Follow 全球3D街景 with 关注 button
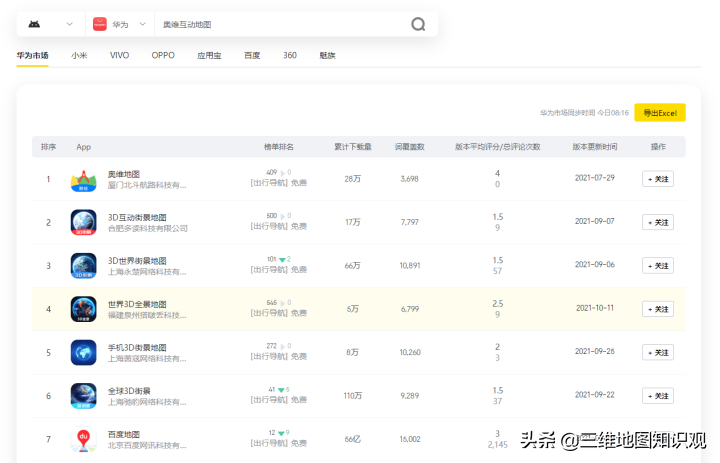 pyautogui.click(x=658, y=396)
